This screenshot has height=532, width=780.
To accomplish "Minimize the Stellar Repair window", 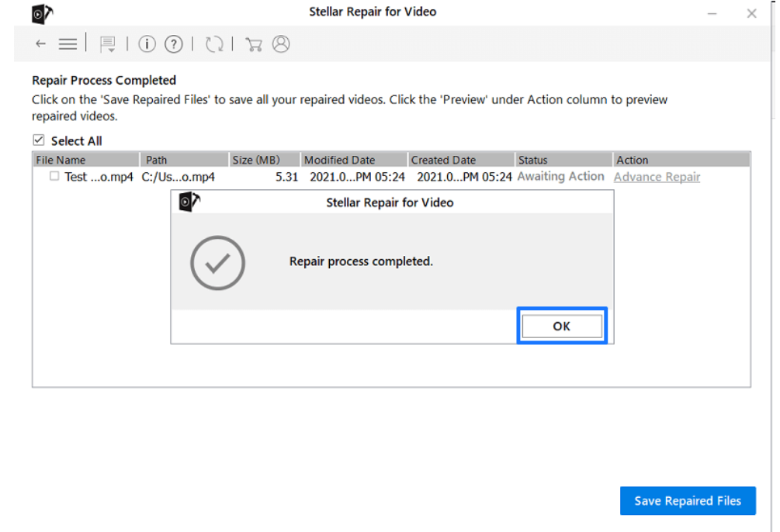I will pyautogui.click(x=712, y=14).
